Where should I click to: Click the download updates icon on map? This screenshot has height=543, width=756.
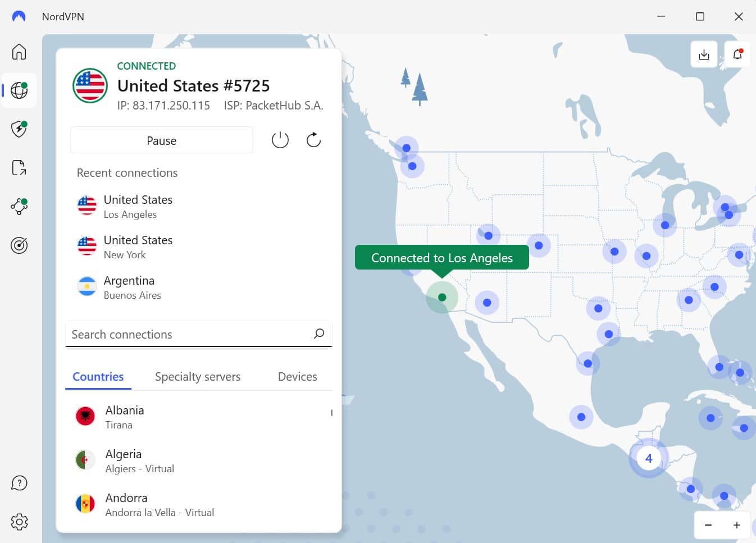[704, 54]
